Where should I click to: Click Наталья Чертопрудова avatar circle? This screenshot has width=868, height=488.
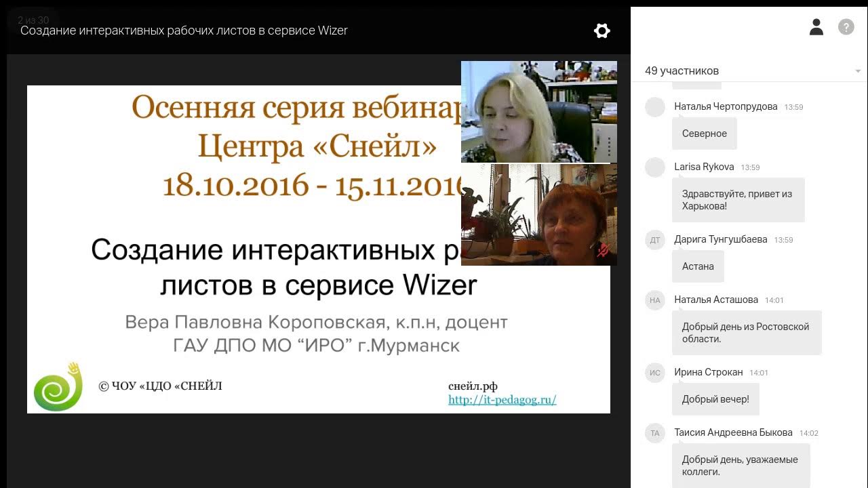click(655, 107)
